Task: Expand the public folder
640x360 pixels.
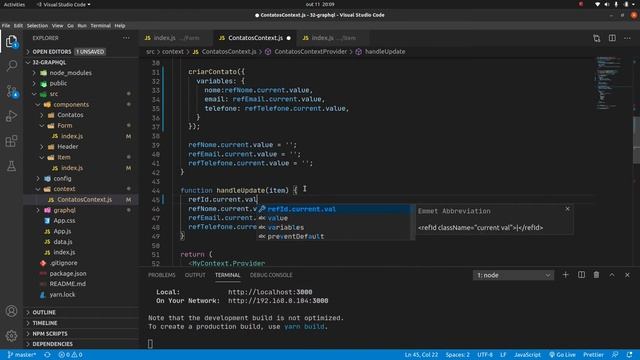Action: point(58,83)
